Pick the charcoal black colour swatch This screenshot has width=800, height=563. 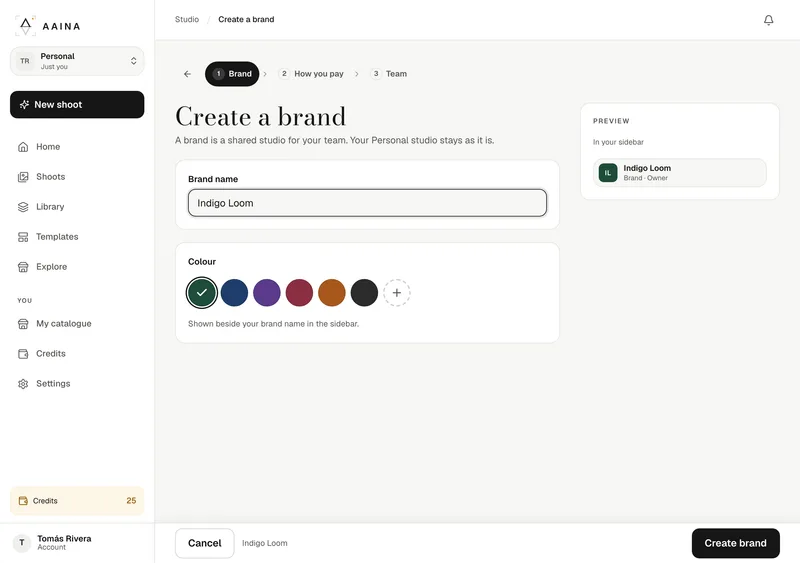click(x=364, y=292)
